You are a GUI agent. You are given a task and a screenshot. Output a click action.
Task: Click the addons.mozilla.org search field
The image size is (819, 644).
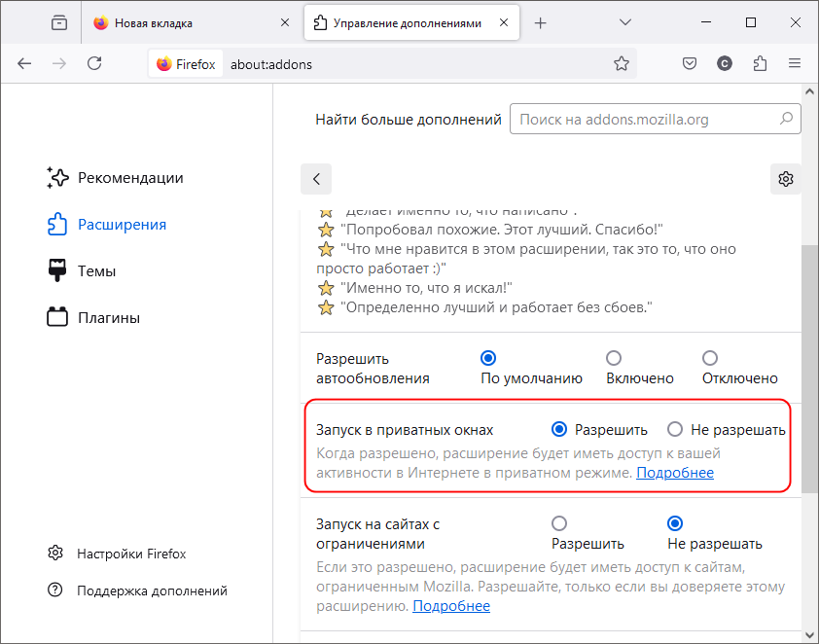click(x=655, y=119)
